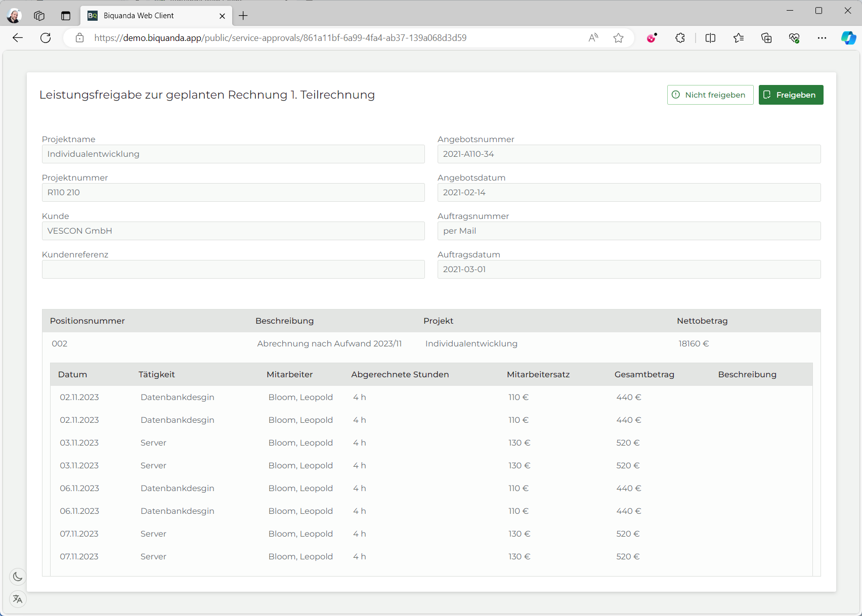Expand the Settings and more menu
This screenshot has height=616, width=862.
pos(822,38)
